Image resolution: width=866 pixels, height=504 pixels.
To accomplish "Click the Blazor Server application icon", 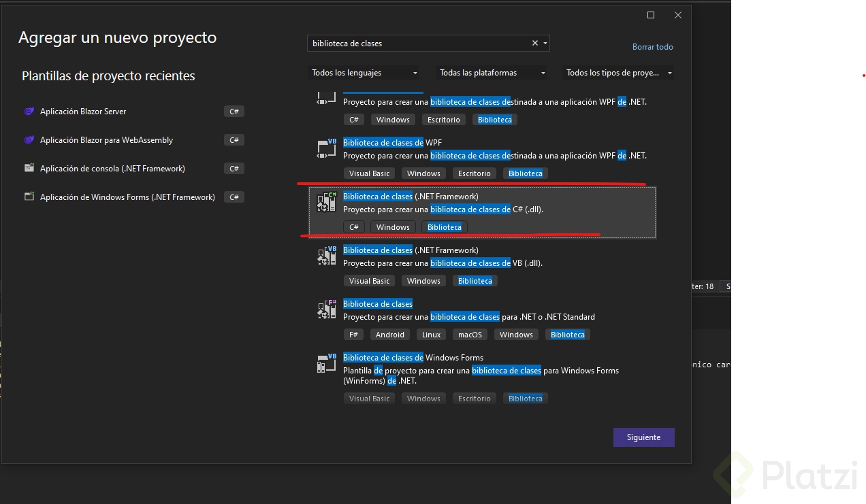I will [x=29, y=112].
